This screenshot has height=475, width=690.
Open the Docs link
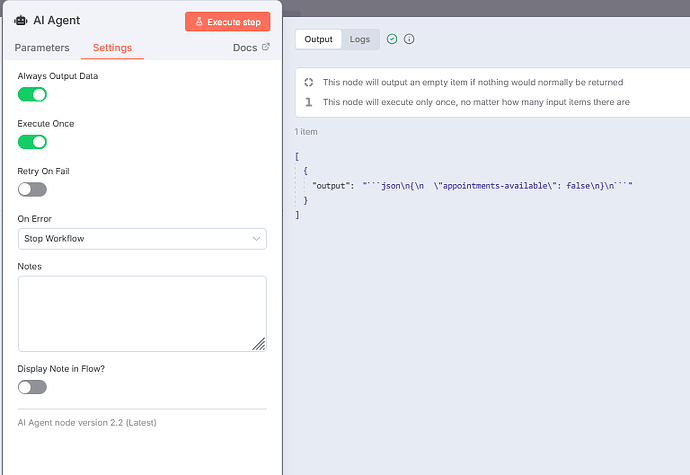[x=245, y=48]
